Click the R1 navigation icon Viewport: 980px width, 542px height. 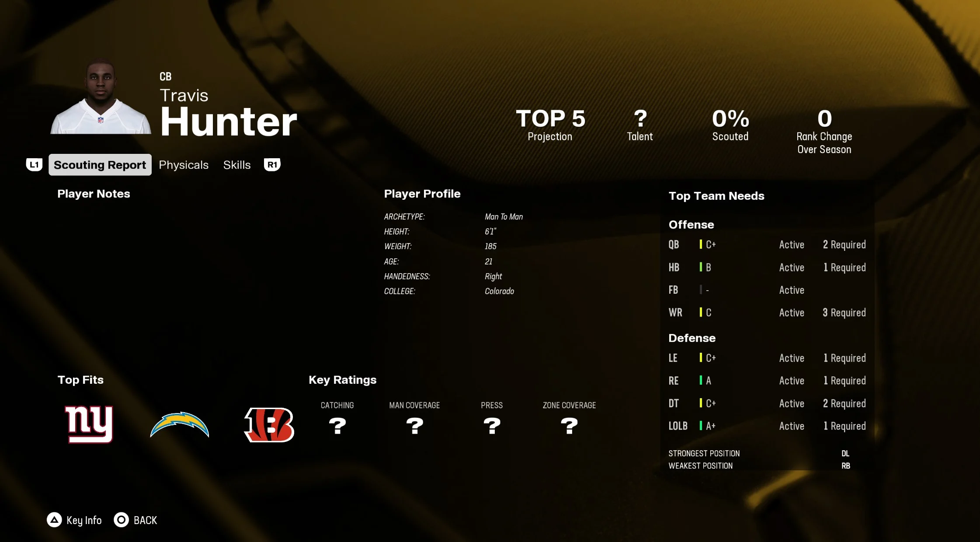click(x=271, y=165)
